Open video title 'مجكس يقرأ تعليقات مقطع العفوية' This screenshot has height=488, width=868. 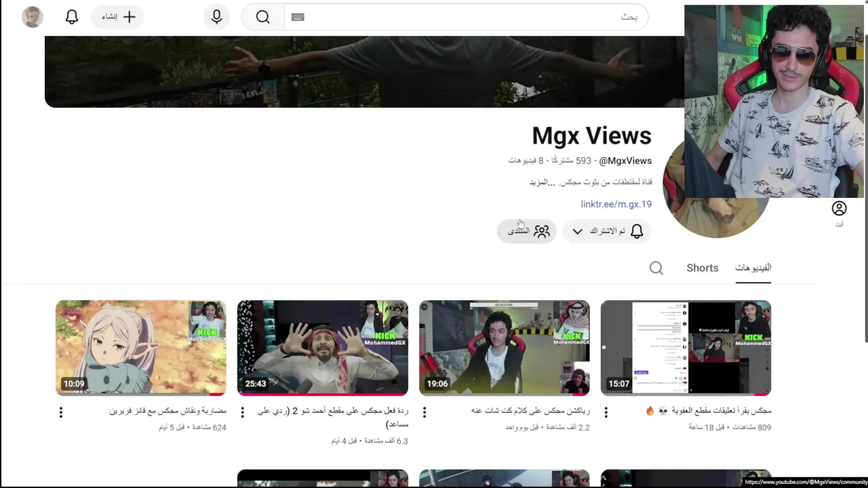coord(708,411)
